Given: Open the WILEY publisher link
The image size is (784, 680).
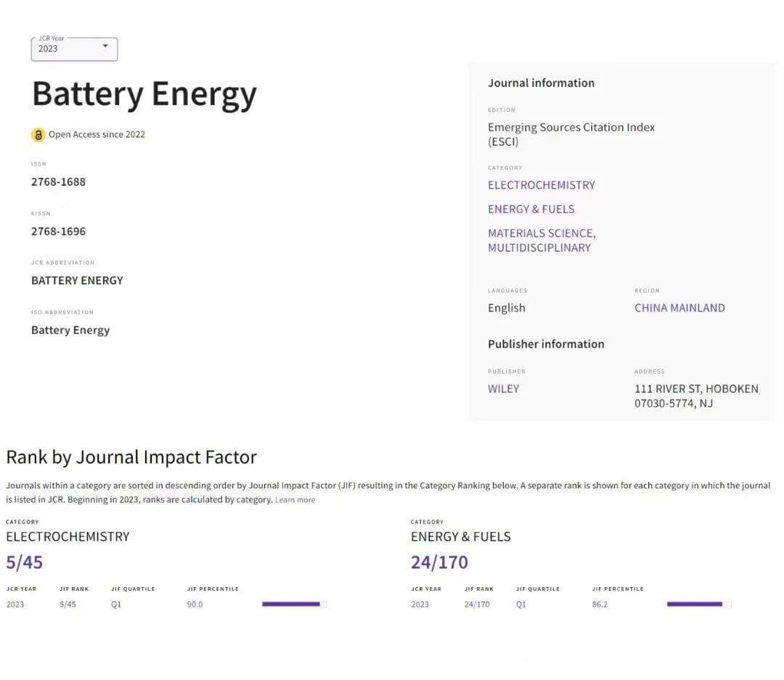Looking at the screenshot, I should point(504,388).
